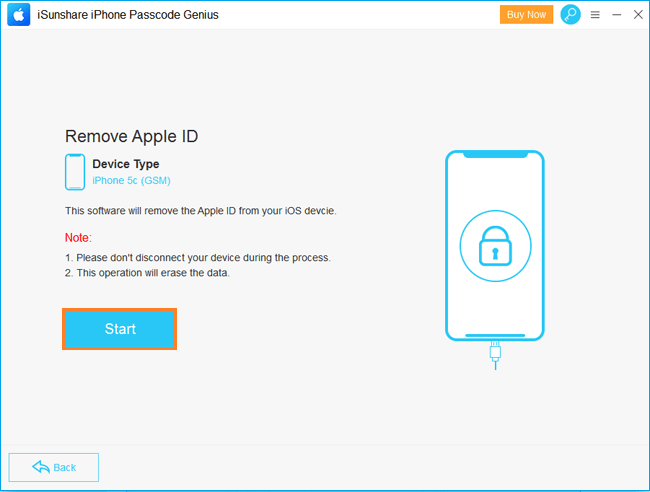Viewport: 650px width, 492px height.
Task: Go back with the Back button
Action: click(x=53, y=467)
